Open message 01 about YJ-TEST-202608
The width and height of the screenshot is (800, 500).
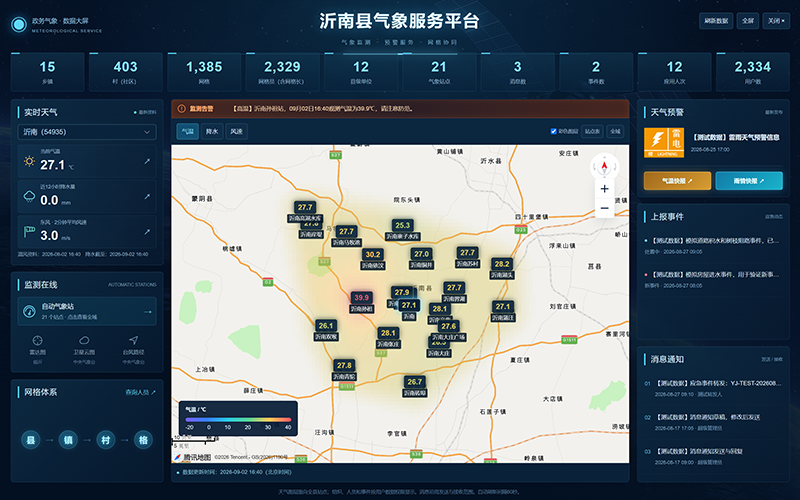click(x=713, y=388)
